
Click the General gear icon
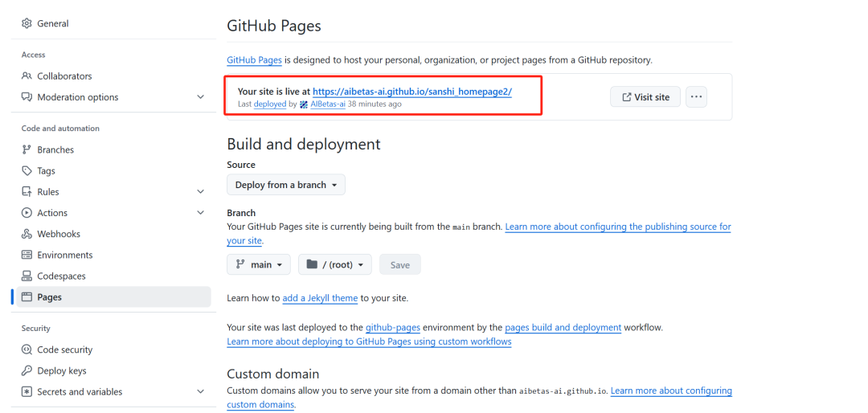[27, 24]
